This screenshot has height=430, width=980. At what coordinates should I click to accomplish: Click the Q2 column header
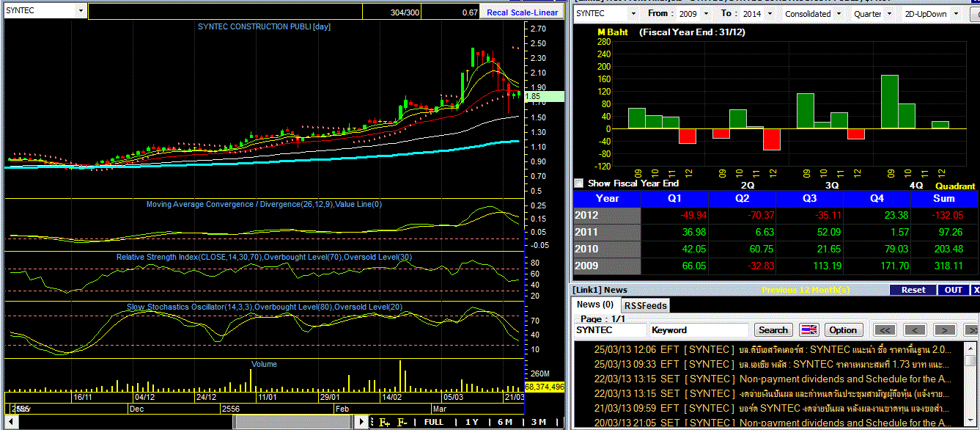pos(743,198)
